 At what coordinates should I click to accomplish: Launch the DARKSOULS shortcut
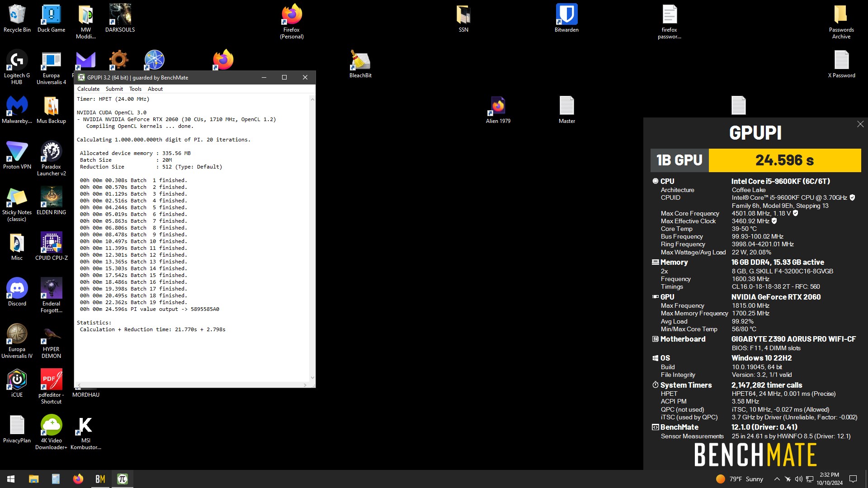tap(120, 19)
